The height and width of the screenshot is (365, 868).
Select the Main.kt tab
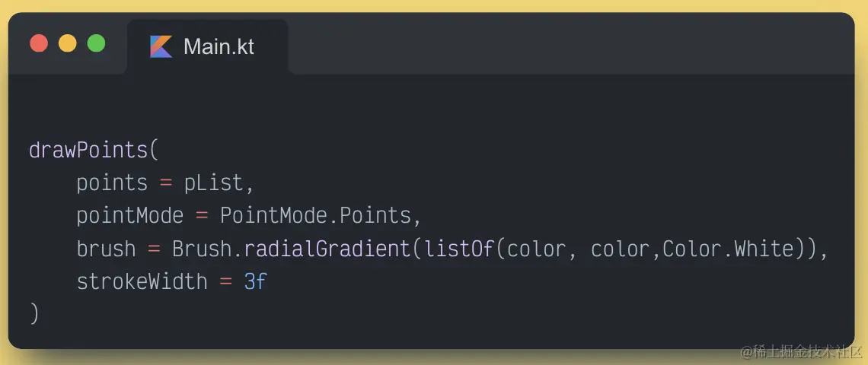[208, 46]
